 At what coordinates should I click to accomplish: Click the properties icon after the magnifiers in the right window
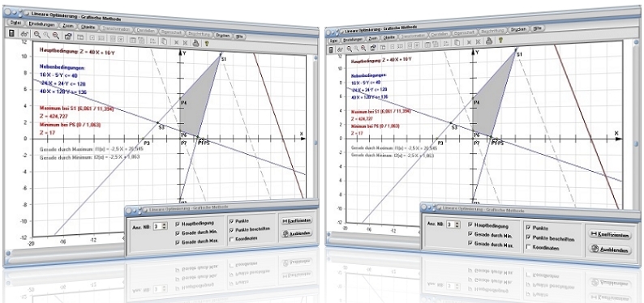(373, 48)
